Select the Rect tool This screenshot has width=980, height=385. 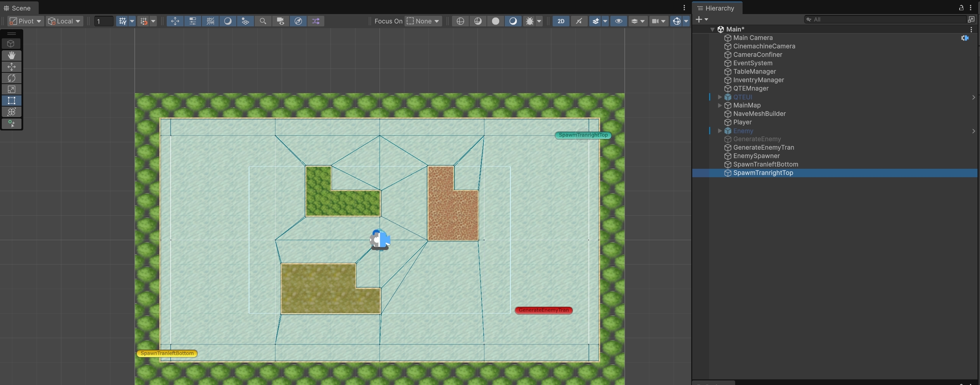(x=11, y=101)
